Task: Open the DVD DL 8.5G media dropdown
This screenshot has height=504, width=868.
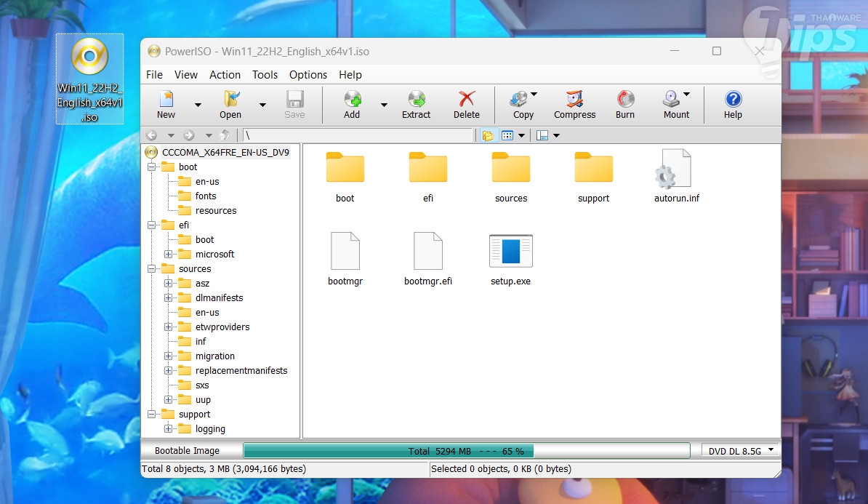Action: tap(740, 451)
